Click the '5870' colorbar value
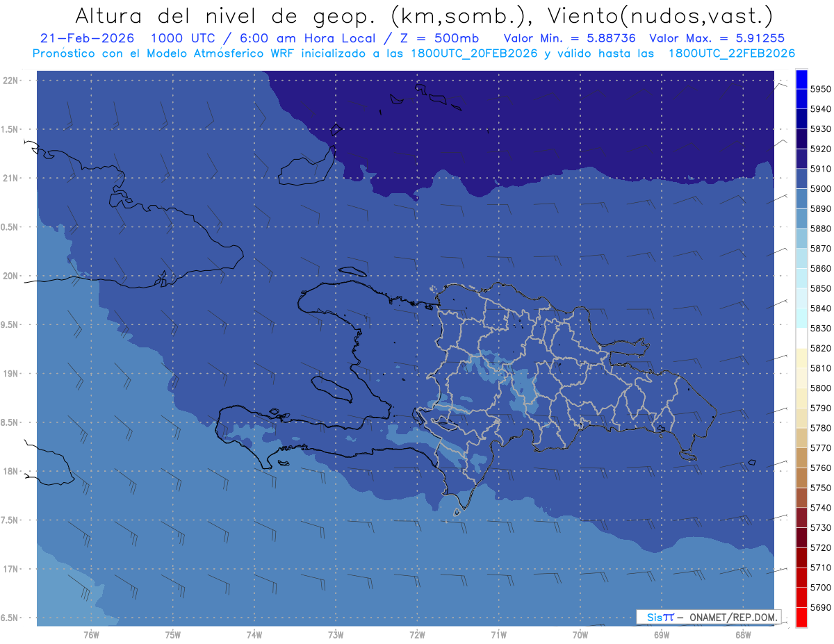The image size is (834, 644). pos(820,248)
